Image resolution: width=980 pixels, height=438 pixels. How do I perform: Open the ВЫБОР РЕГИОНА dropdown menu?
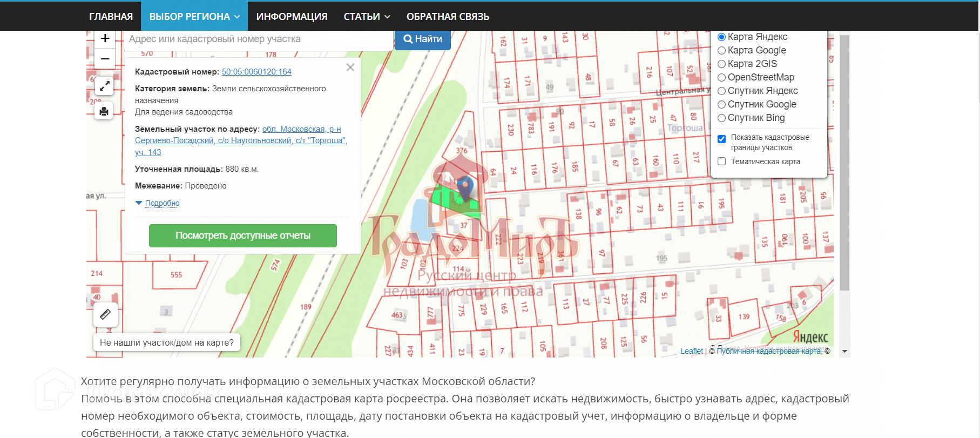coord(194,16)
